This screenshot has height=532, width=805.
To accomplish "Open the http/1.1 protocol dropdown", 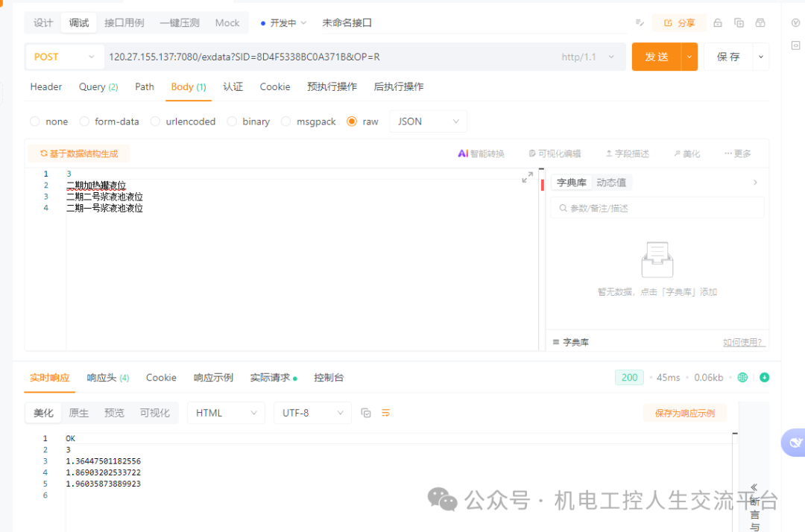I will [x=588, y=57].
